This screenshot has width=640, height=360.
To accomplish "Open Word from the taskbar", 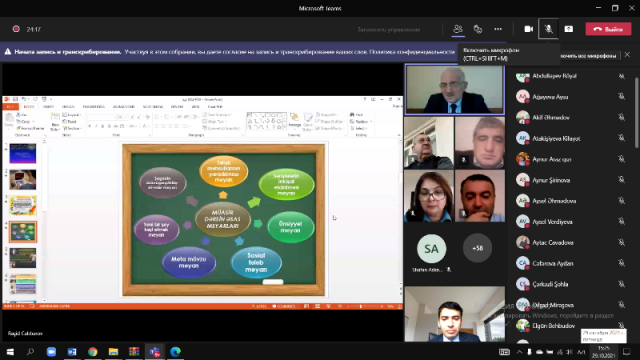I will [x=72, y=351].
